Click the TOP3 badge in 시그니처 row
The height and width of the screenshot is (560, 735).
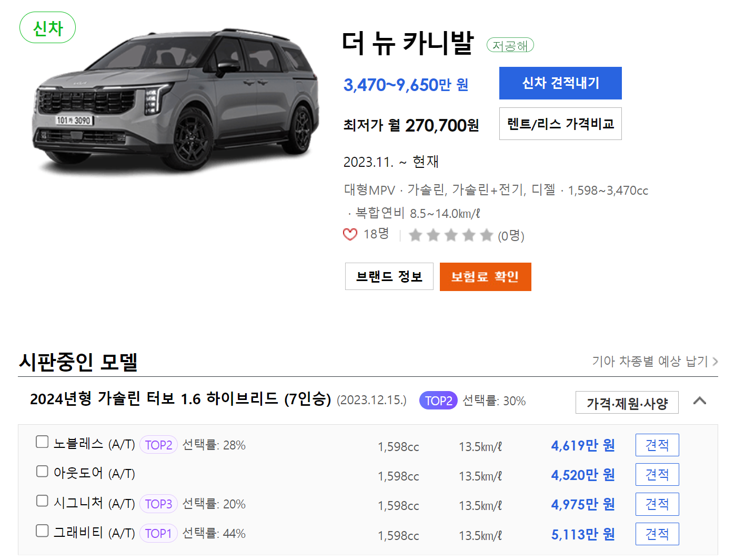tap(158, 504)
